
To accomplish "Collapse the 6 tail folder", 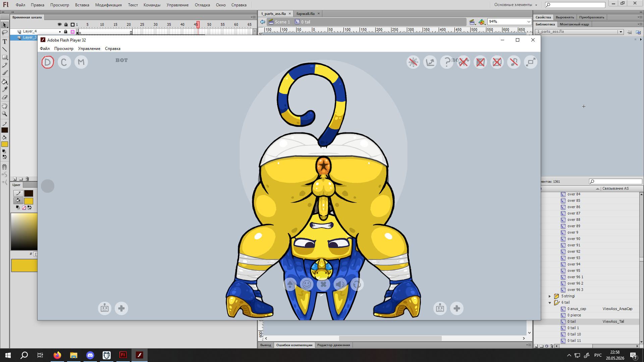I will (550, 303).
